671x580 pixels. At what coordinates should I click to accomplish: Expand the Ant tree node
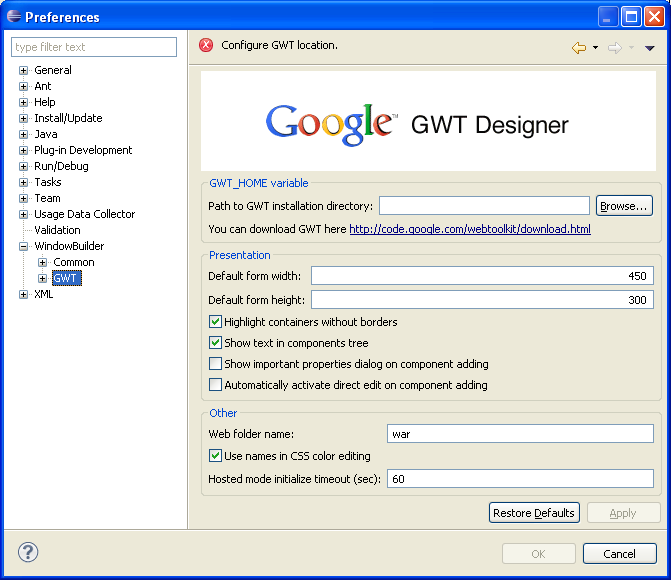point(24,86)
